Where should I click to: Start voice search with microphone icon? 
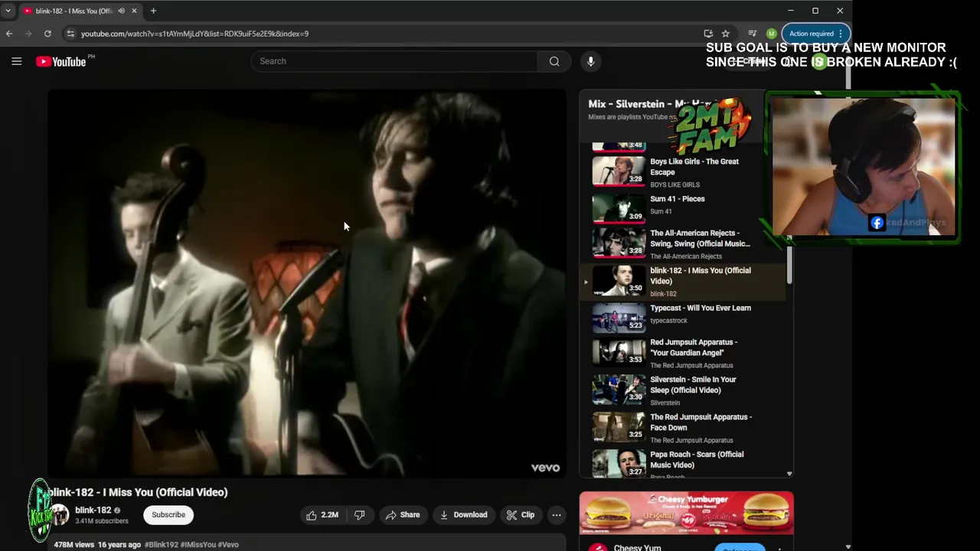[590, 61]
